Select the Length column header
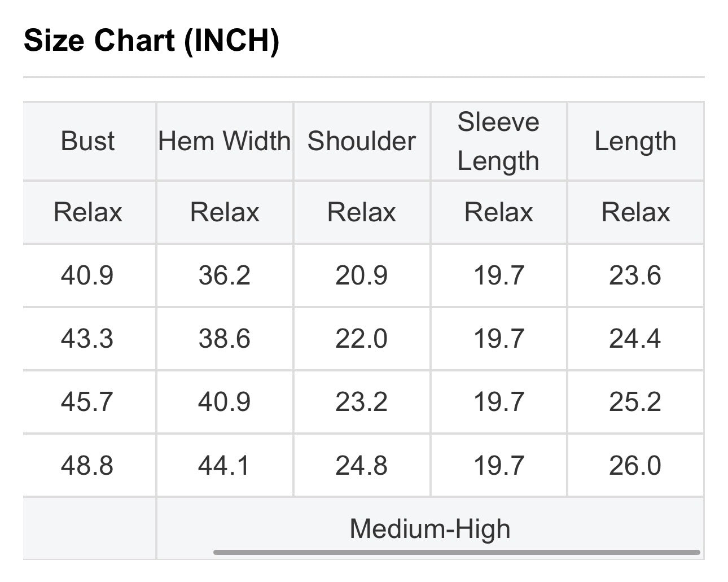 click(635, 141)
